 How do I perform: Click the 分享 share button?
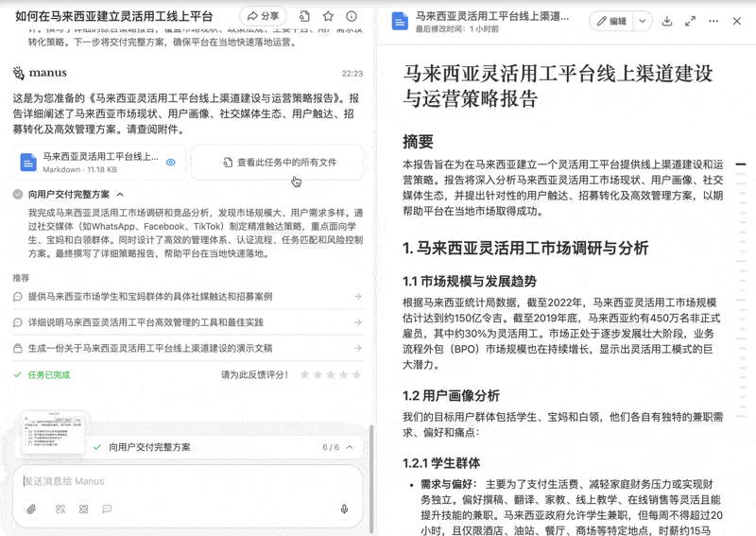263,16
